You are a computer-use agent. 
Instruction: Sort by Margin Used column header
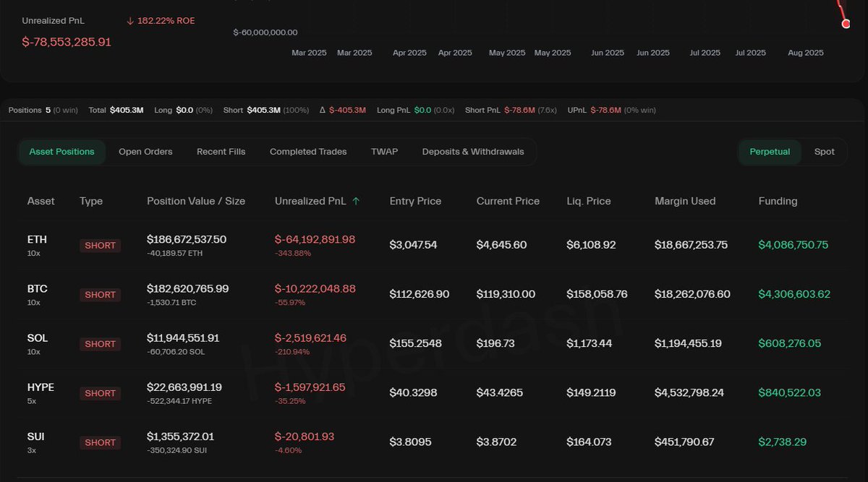(x=685, y=201)
